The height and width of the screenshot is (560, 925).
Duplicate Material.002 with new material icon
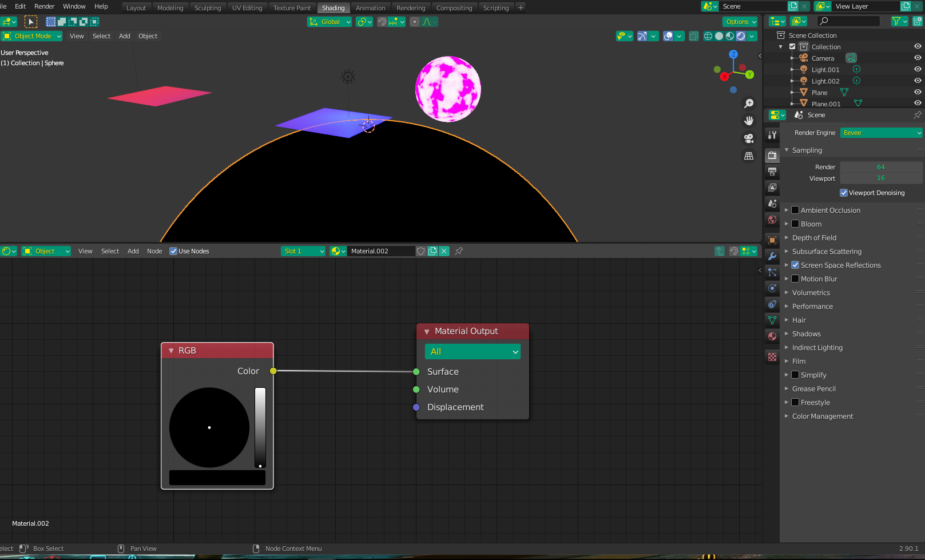pos(432,251)
